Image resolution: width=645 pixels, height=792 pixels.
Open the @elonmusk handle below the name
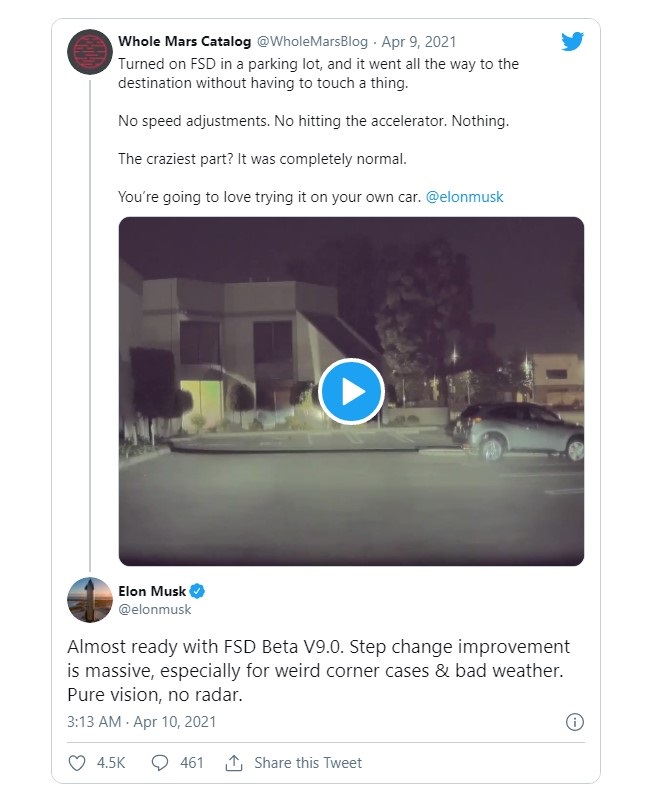coord(155,610)
